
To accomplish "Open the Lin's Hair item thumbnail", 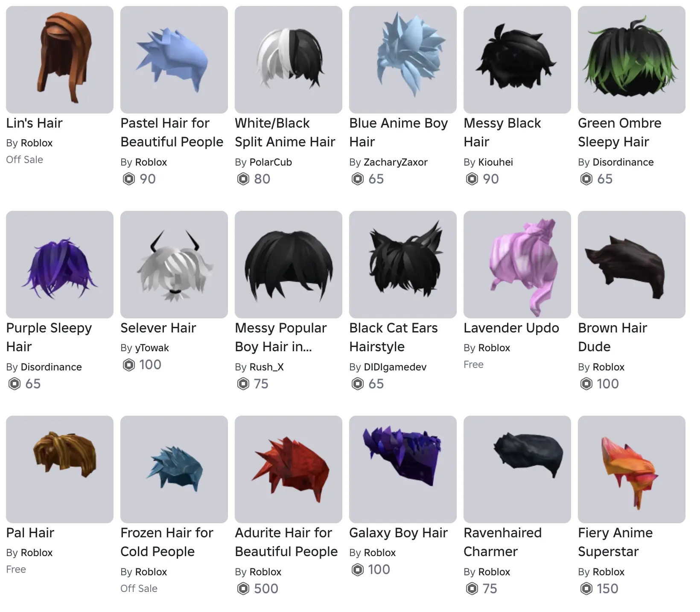I will tap(60, 60).
